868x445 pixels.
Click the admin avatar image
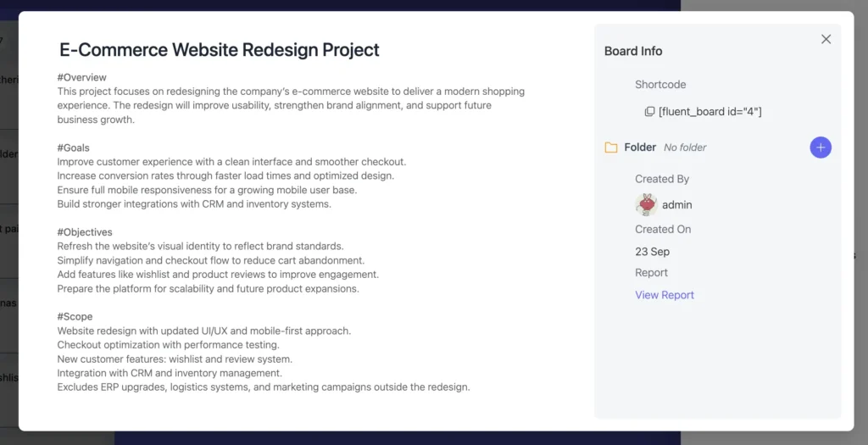pyautogui.click(x=647, y=204)
